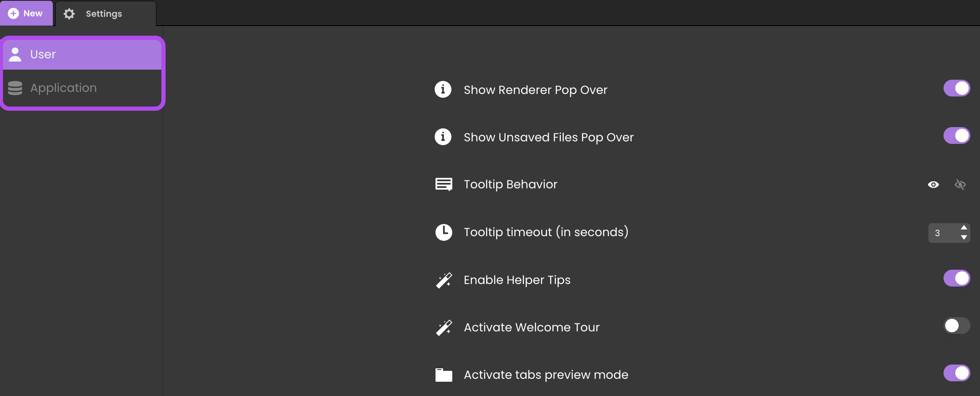Disable Activate tabs preview mode toggle
This screenshot has width=980, height=396.
(x=957, y=373)
